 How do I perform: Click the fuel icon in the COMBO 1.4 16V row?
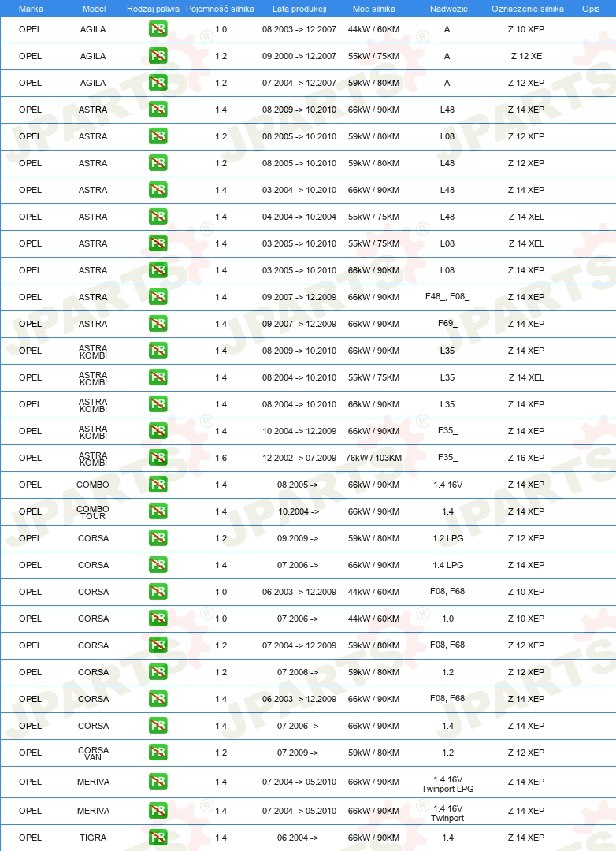(x=158, y=484)
